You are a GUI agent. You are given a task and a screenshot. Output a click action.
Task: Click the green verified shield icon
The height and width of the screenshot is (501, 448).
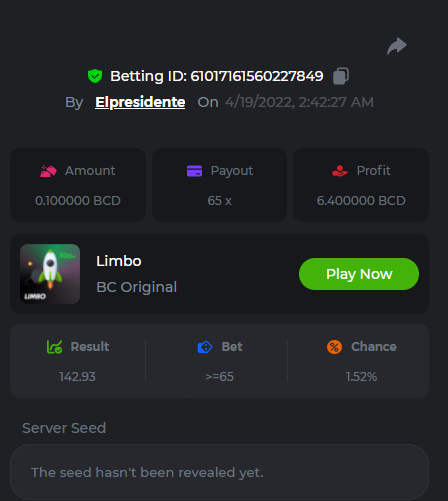tap(95, 76)
